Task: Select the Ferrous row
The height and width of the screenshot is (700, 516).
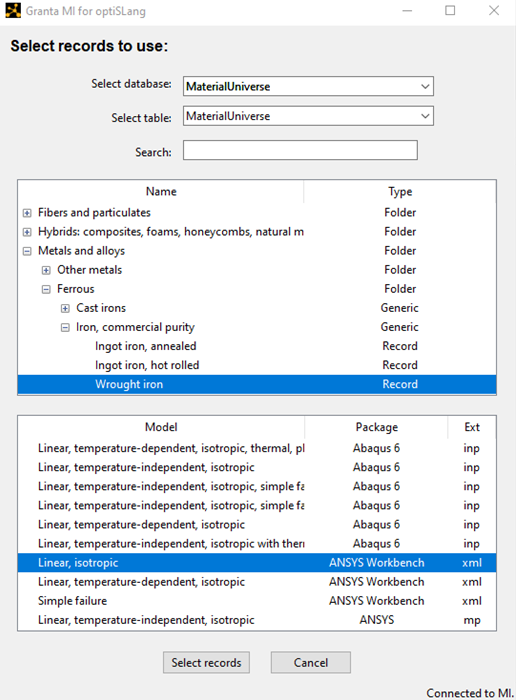Action: click(257, 289)
